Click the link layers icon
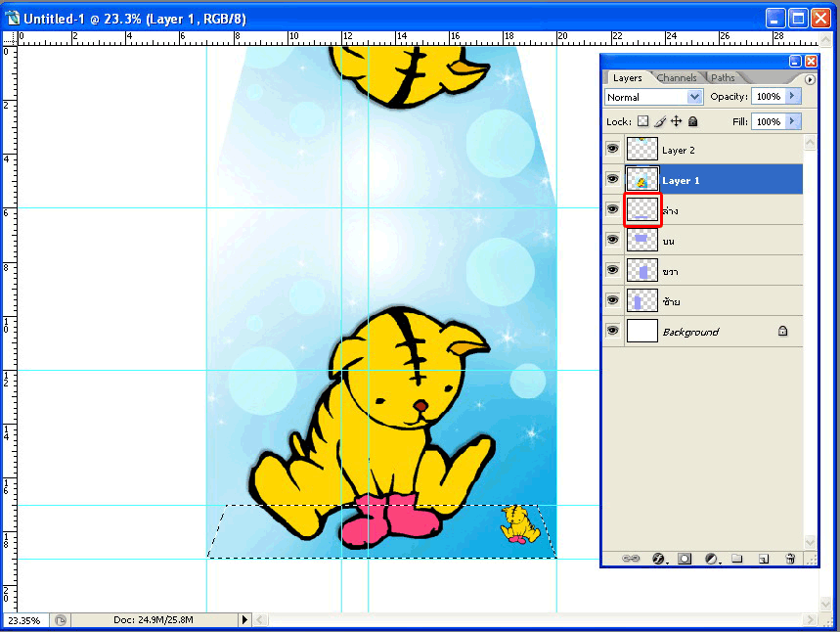This screenshot has width=840, height=632. [631, 559]
